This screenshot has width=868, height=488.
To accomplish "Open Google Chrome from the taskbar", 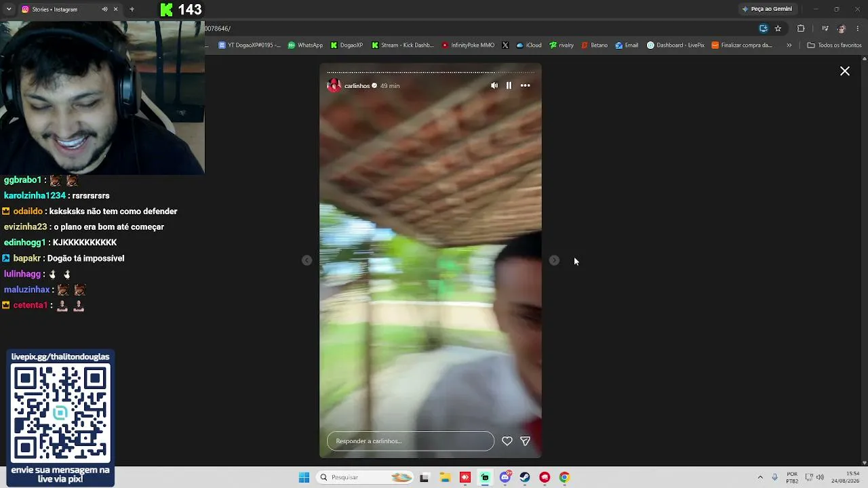I will pos(564,477).
